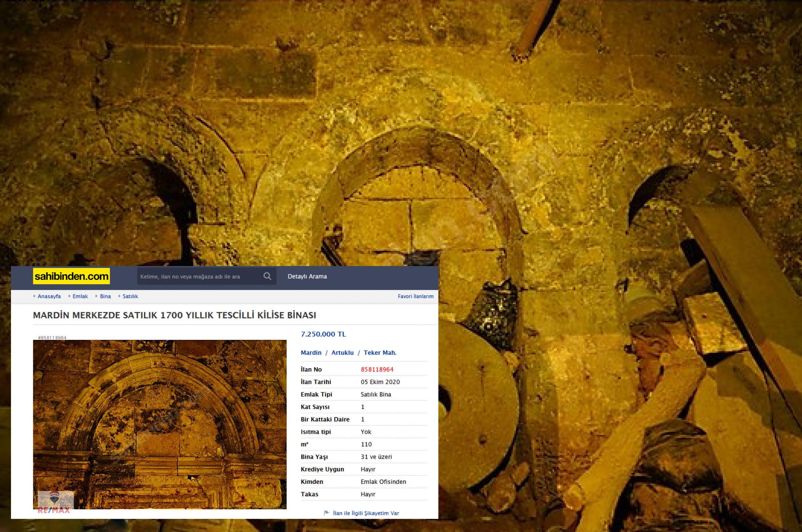Click the 'Takas' row label
Viewport: 802px width, 532px height.
tap(310, 494)
